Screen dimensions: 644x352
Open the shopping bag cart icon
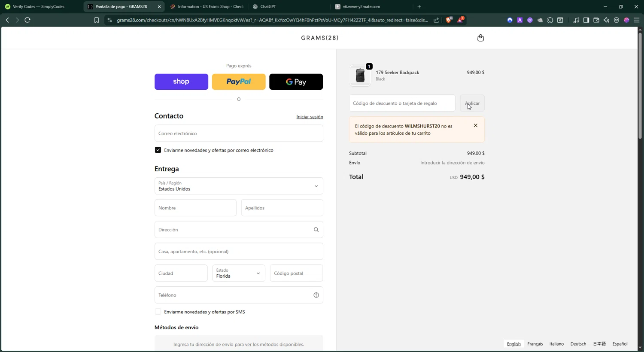coord(480,38)
